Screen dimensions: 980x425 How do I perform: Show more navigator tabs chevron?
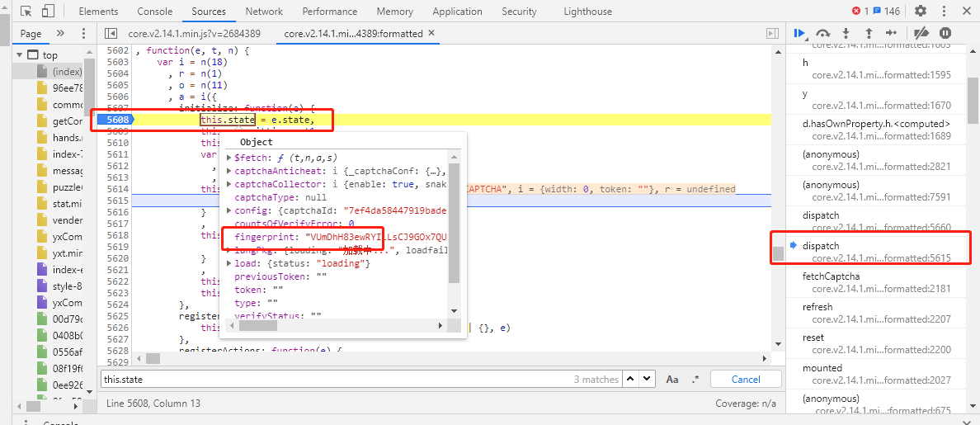(x=60, y=34)
